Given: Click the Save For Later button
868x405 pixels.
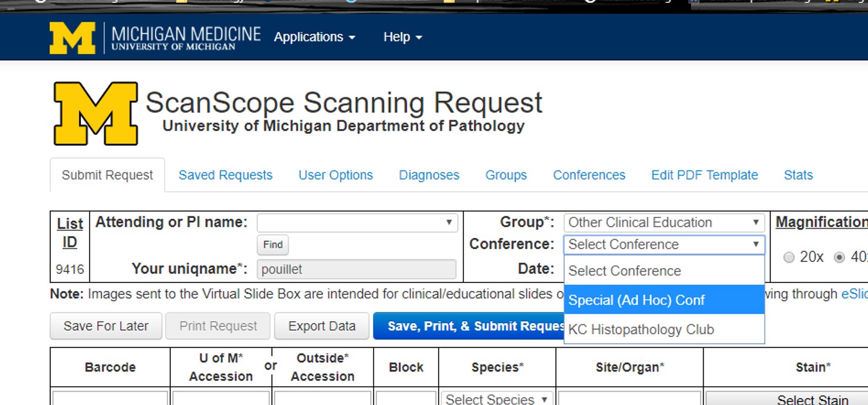Looking at the screenshot, I should click(x=106, y=326).
